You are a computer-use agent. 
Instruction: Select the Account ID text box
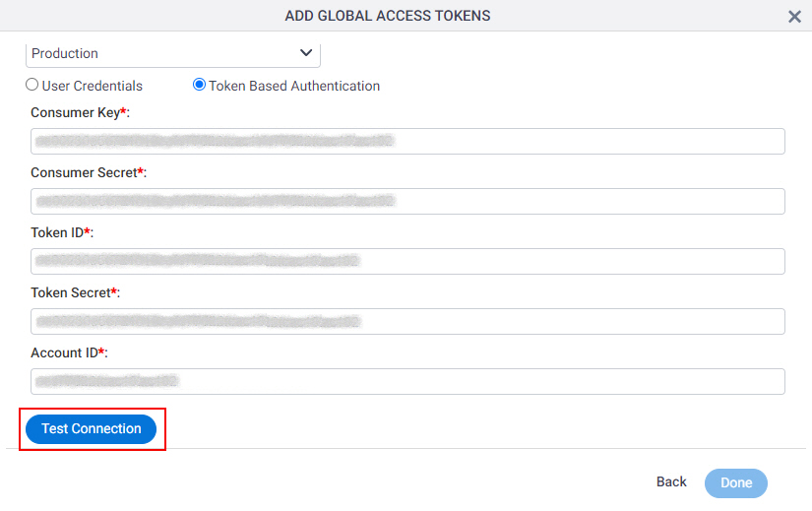[x=407, y=381]
